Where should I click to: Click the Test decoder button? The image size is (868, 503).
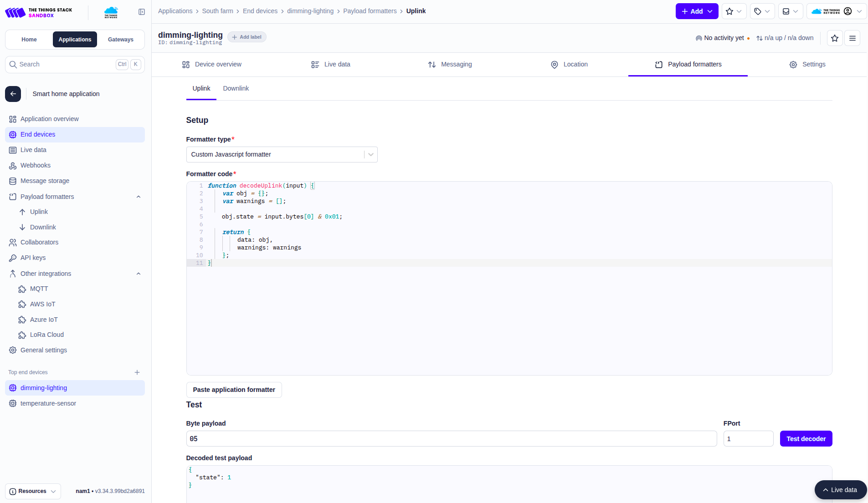click(x=806, y=439)
